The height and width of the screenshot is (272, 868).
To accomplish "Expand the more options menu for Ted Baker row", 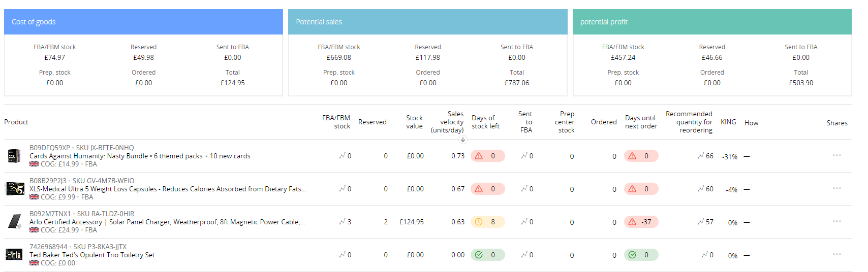I will click(836, 254).
